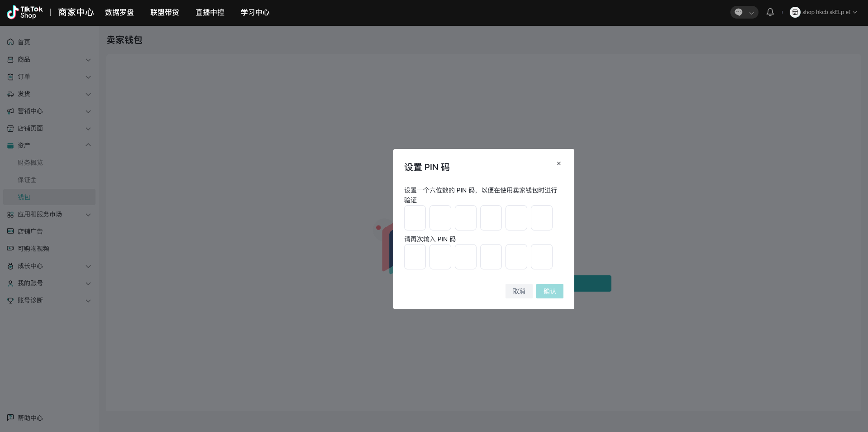Go to 学习中心 in top navigation
The width and height of the screenshot is (868, 432).
coord(255,12)
